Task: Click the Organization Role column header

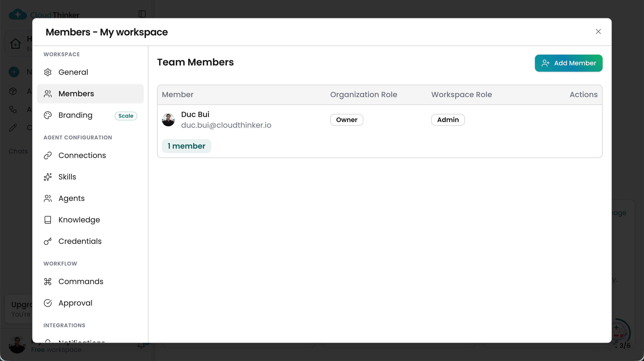Action: coord(364,94)
